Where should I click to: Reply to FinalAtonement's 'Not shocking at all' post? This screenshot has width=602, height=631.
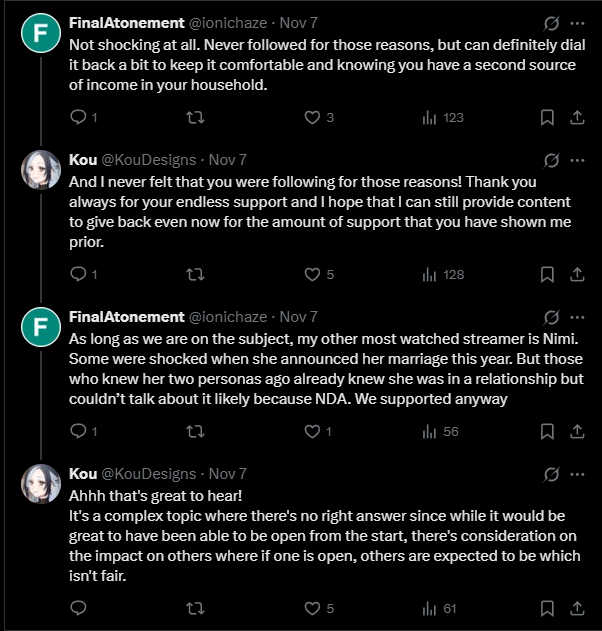coord(78,118)
